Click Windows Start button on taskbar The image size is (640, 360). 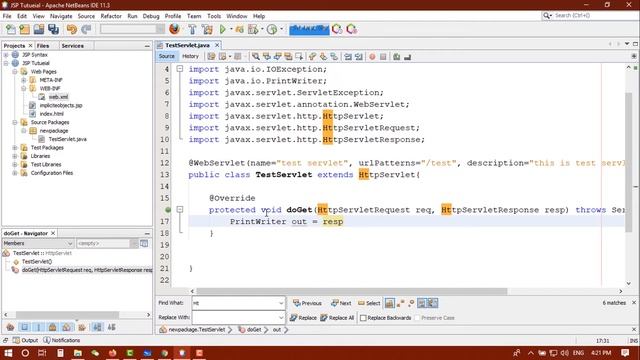click(8, 353)
